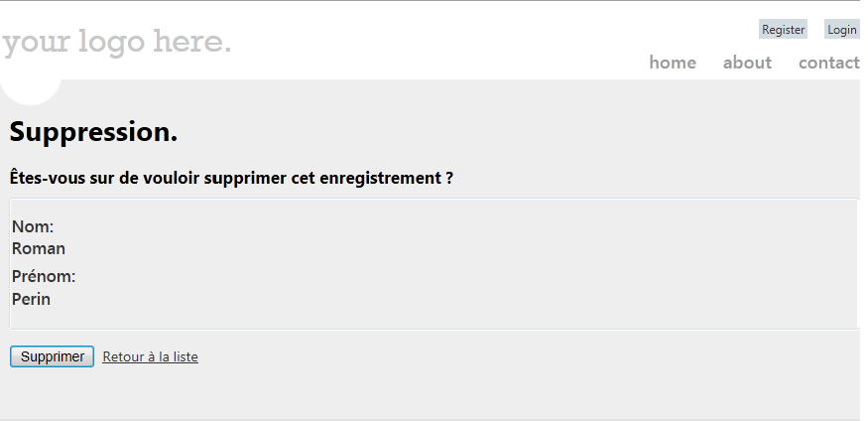The width and height of the screenshot is (868, 421).
Task: Click the 'your logo here.' site logo
Action: click(x=117, y=43)
